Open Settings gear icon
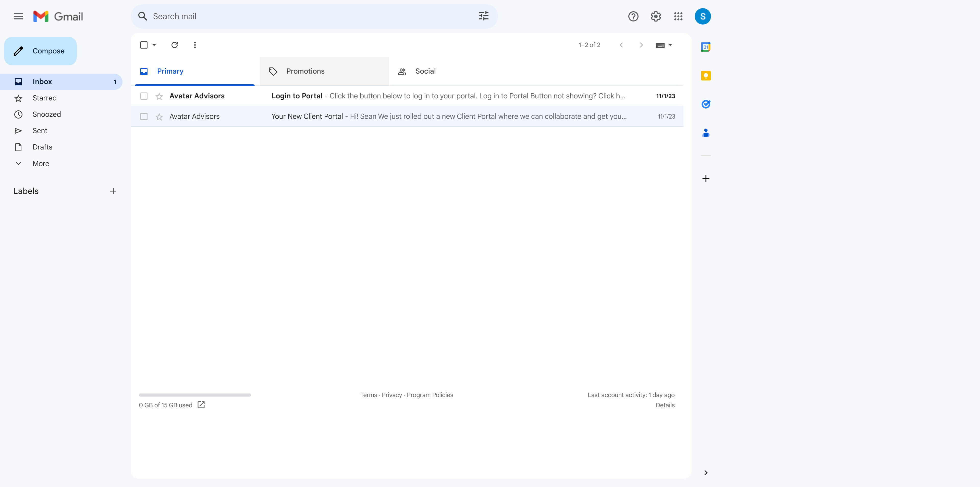 point(655,16)
